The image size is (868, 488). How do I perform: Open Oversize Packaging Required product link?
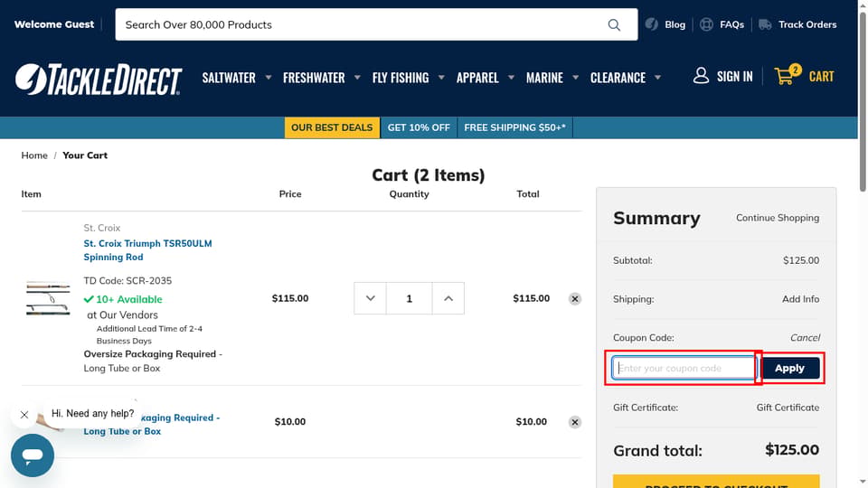pyautogui.click(x=152, y=425)
